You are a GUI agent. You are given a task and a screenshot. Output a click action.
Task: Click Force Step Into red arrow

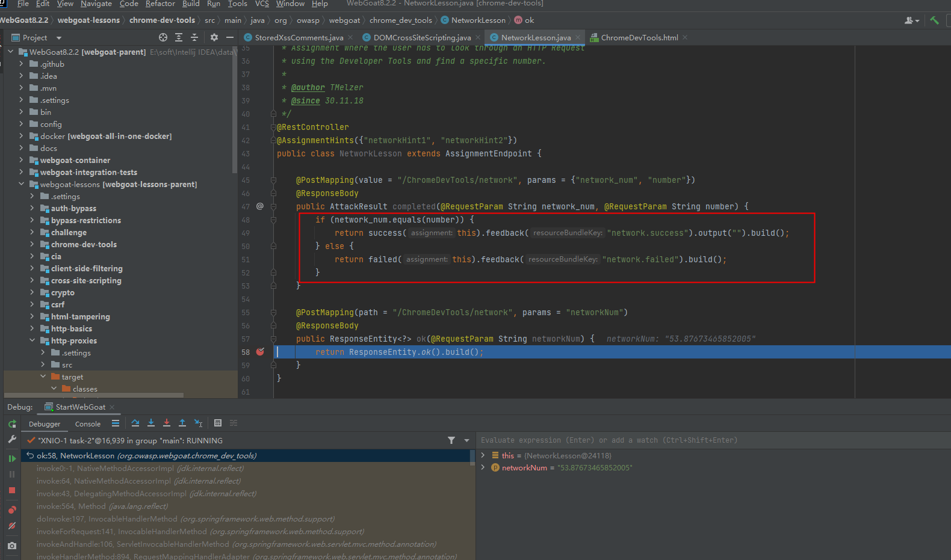(x=167, y=423)
